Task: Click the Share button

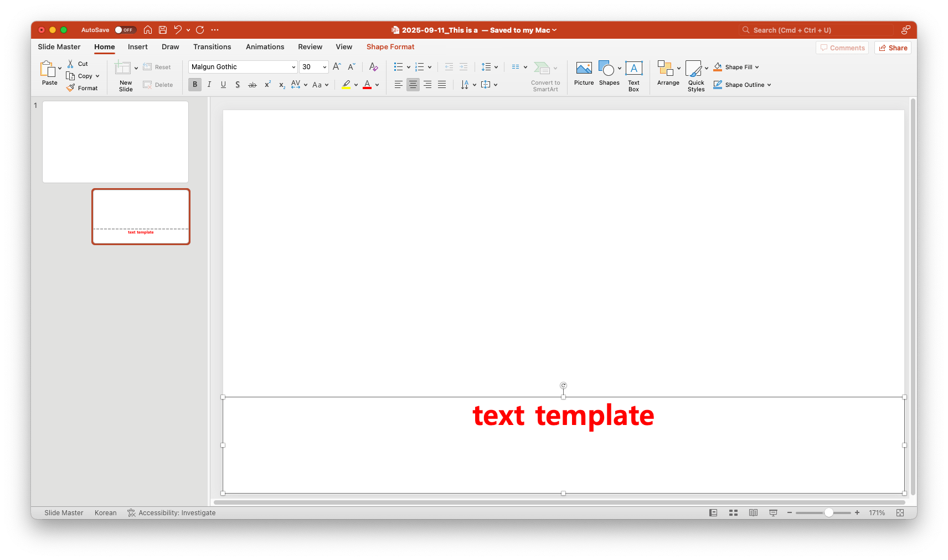Action: click(x=893, y=48)
